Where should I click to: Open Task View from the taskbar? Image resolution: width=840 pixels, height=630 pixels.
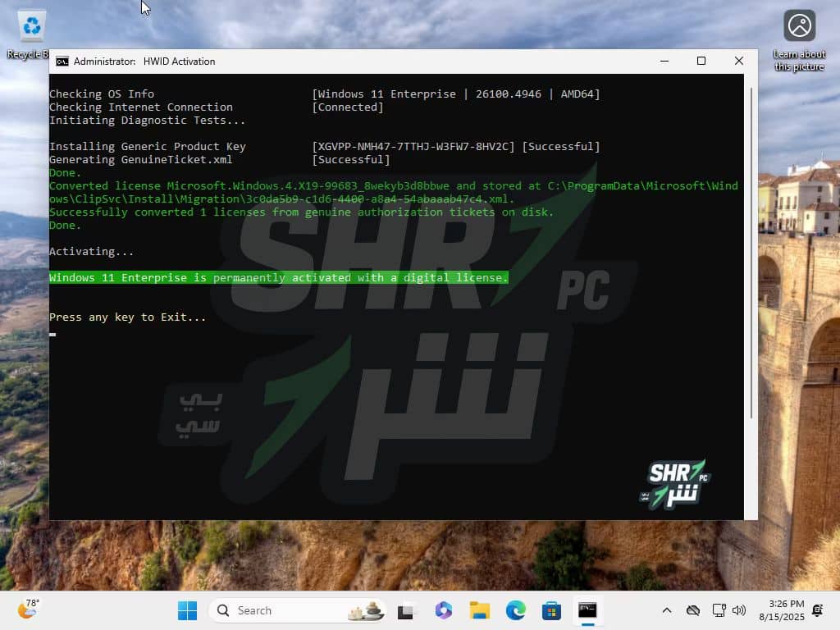coord(405,610)
